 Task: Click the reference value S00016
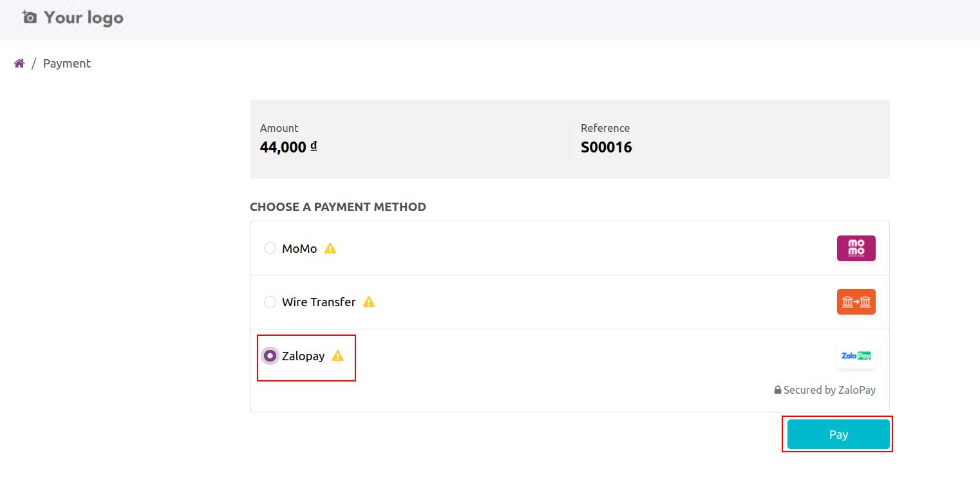coord(607,147)
